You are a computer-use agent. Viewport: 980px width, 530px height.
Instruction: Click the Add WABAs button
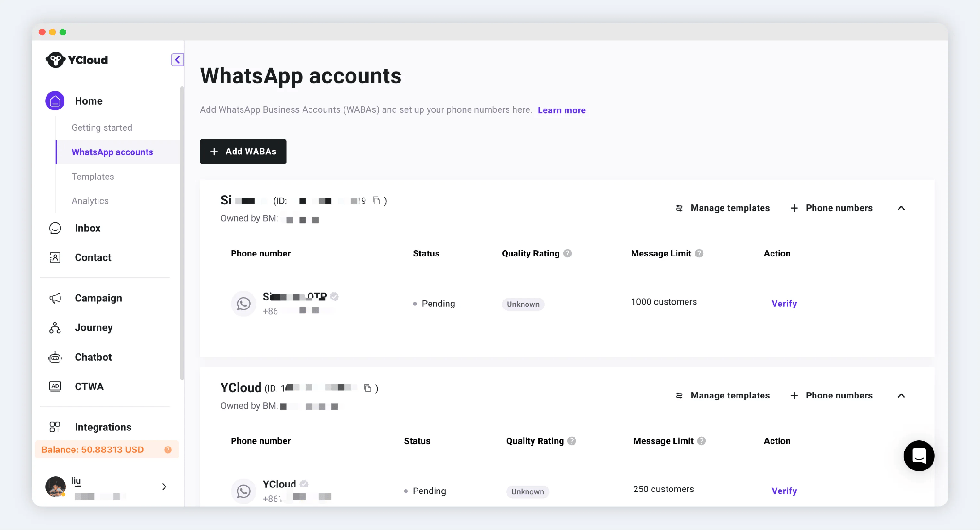point(243,152)
